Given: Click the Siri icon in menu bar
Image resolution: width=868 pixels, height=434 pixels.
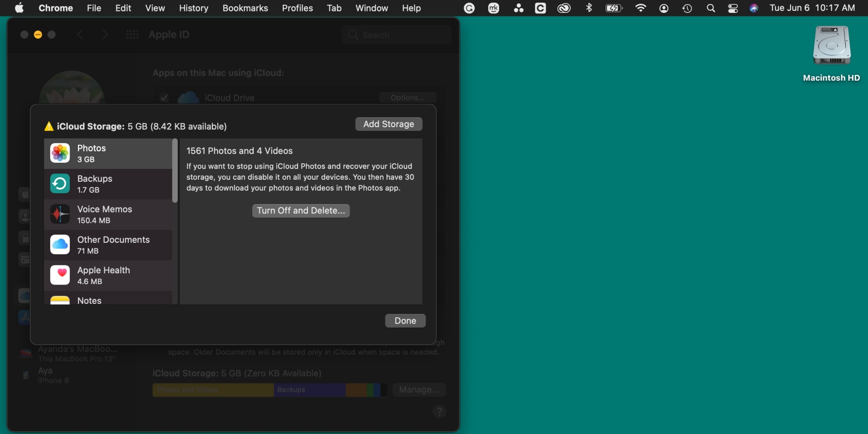Looking at the screenshot, I should [x=754, y=8].
